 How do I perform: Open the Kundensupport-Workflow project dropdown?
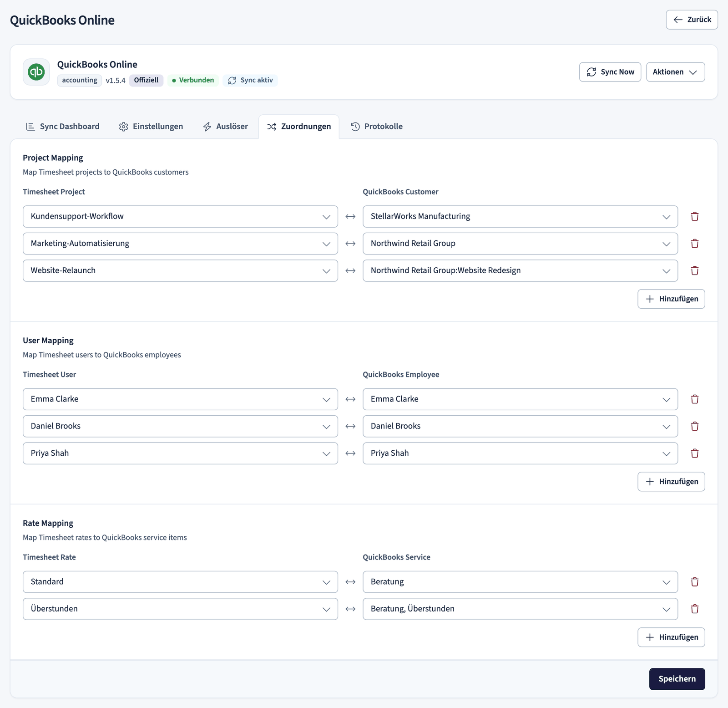coord(180,217)
